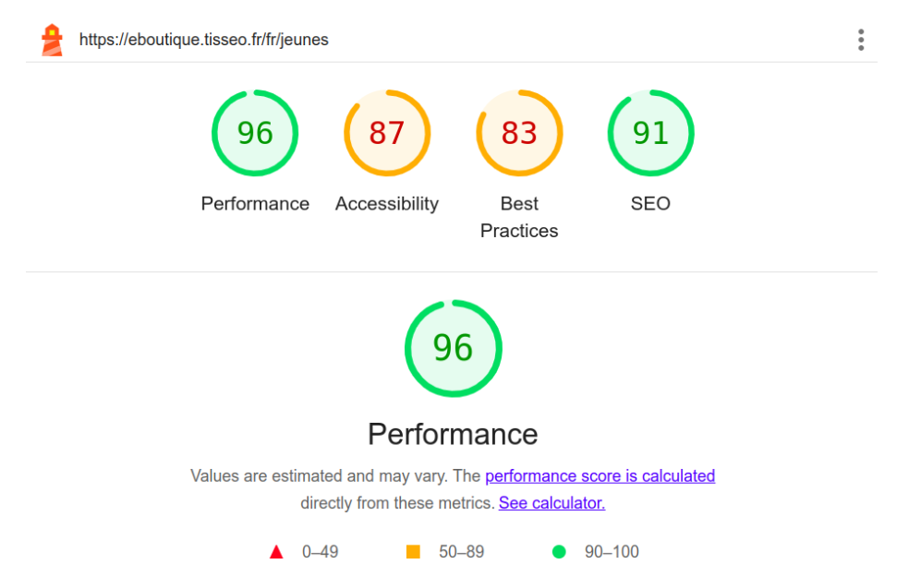
Task: Click the Best Practices gauge showing 83
Action: coord(519,133)
